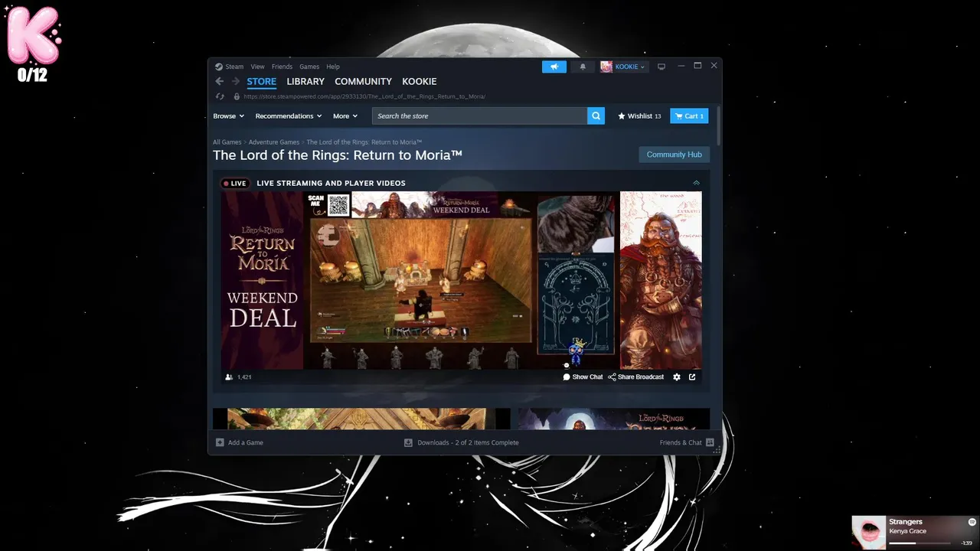
Task: Click the page title Return to Moria
Action: [338, 155]
